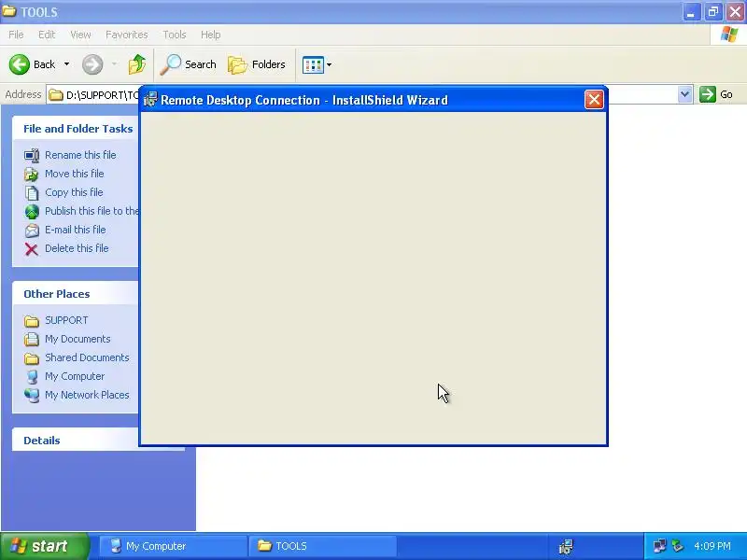Image resolution: width=747 pixels, height=560 pixels.
Task: Click Publish this file to the Web
Action: tap(92, 211)
